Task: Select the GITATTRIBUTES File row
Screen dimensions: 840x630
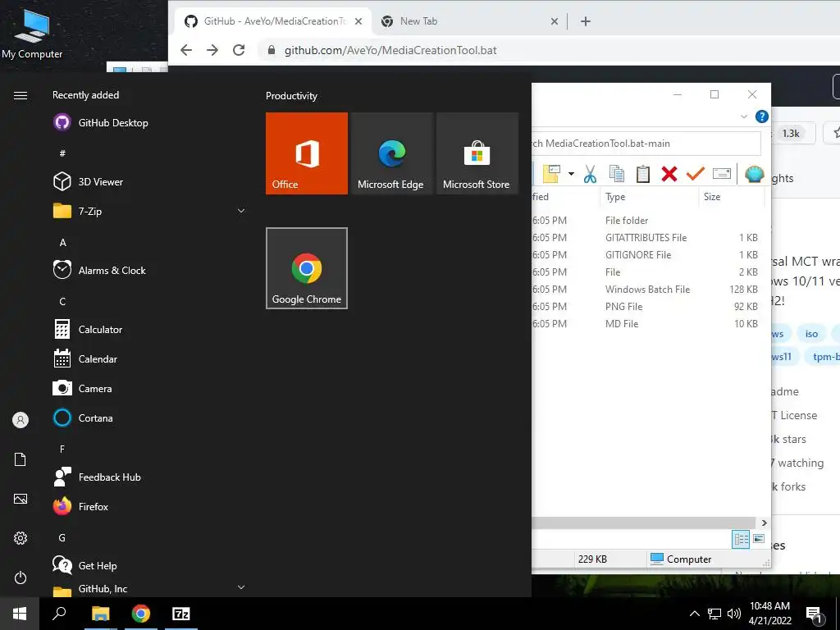Action: (x=647, y=237)
